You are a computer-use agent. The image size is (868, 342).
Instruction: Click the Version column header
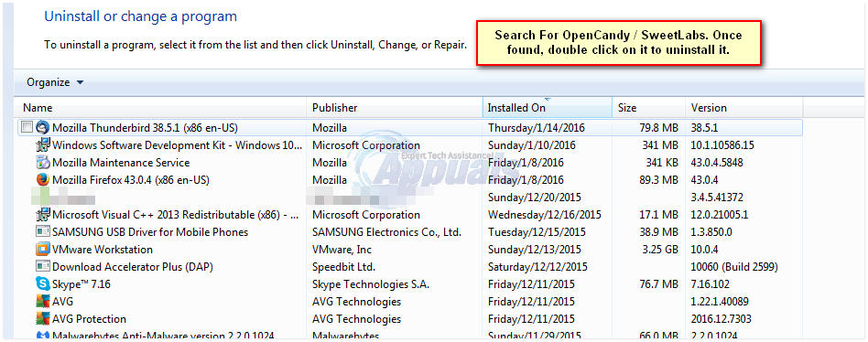pyautogui.click(x=744, y=108)
